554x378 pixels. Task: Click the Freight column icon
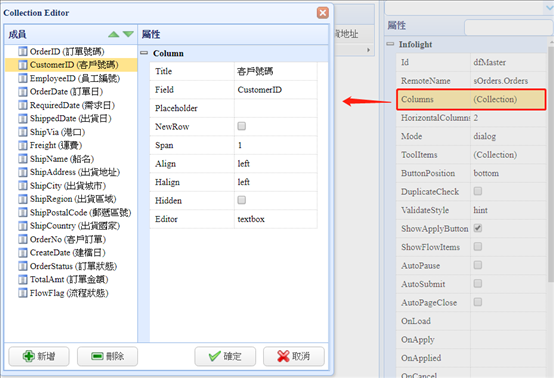click(x=23, y=146)
